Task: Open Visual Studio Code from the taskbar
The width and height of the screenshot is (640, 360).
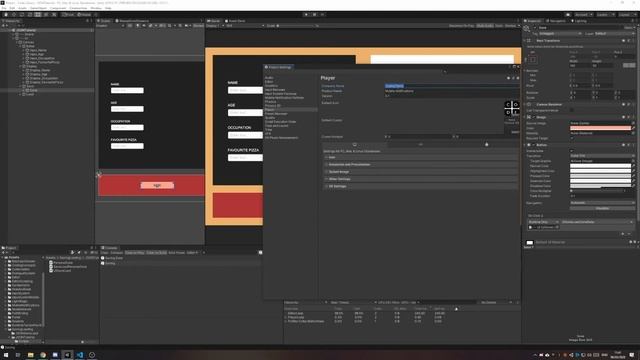Action: point(80,355)
